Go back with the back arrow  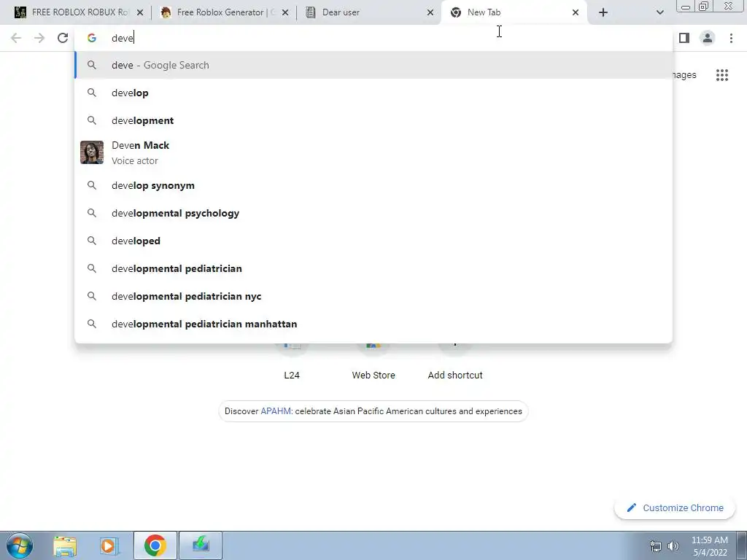tap(16, 38)
